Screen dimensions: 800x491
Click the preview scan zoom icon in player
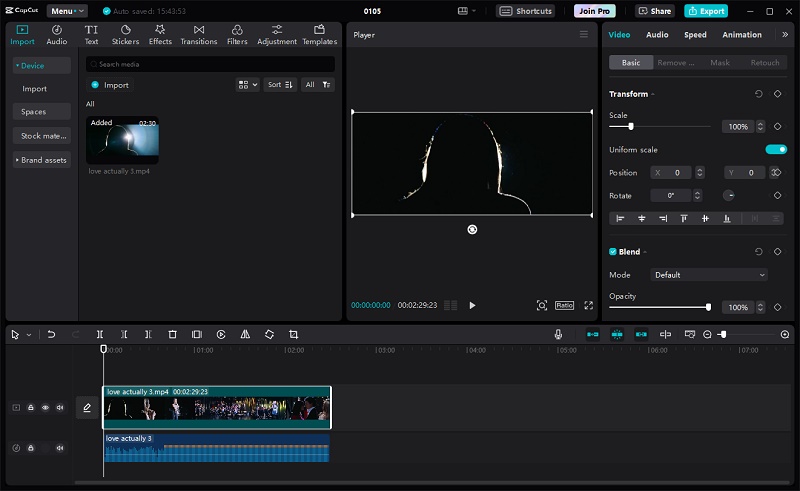542,305
